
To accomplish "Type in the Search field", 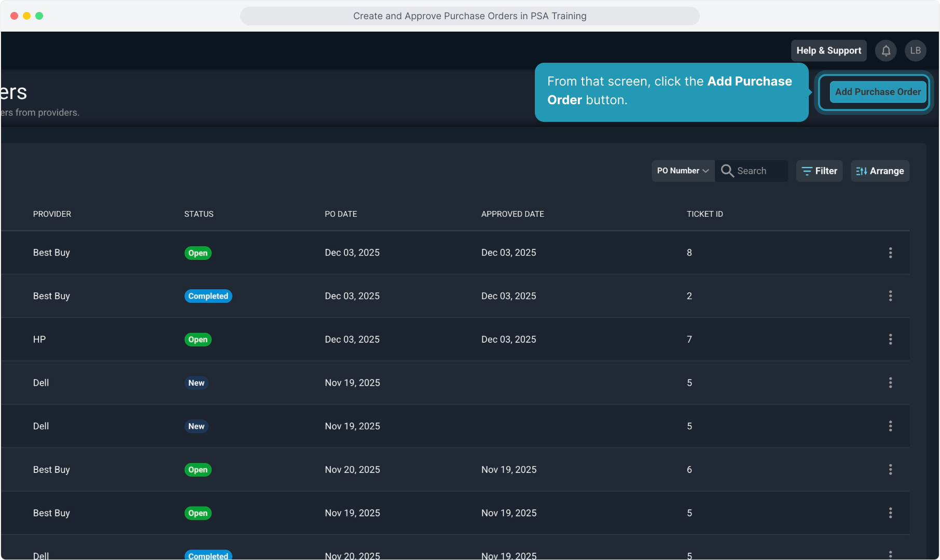I will tap(759, 171).
